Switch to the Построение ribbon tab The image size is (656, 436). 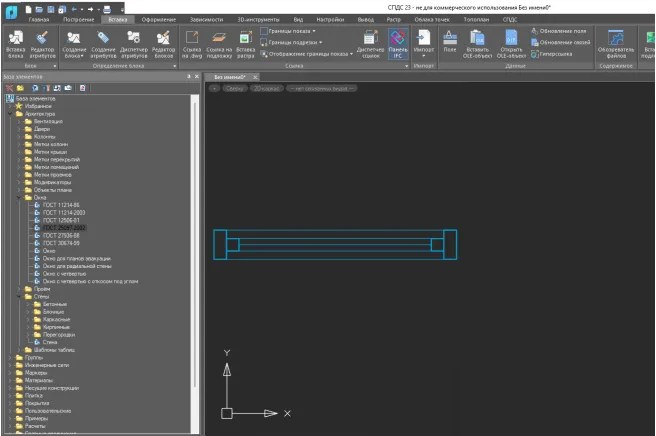click(78, 19)
